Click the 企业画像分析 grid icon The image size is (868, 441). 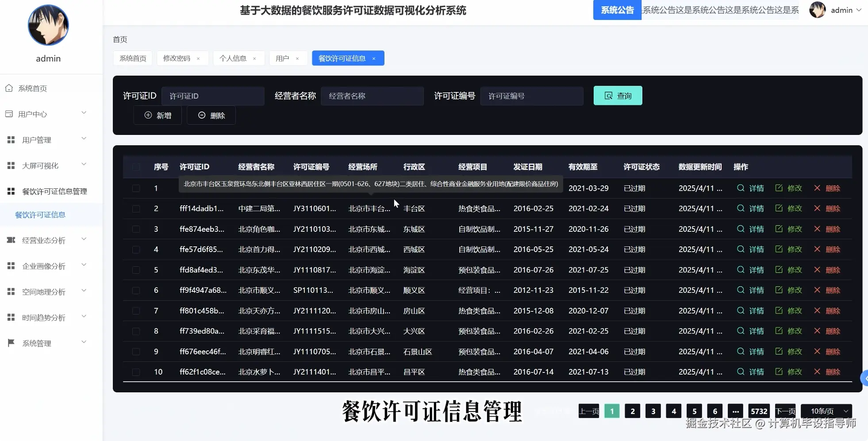tap(11, 266)
